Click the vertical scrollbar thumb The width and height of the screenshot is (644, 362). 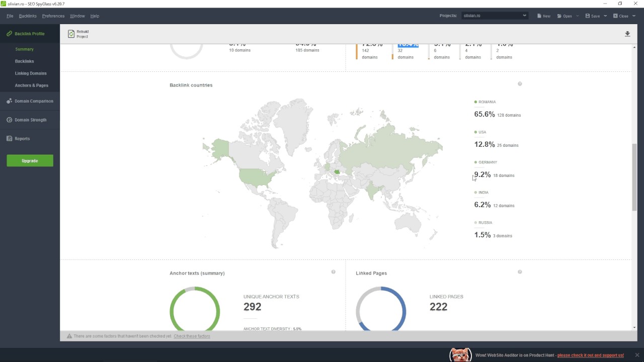(634, 177)
